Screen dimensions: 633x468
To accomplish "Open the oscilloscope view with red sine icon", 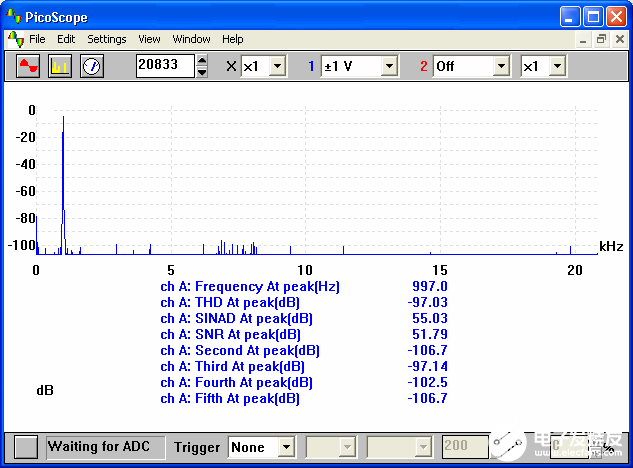I will coord(28,66).
